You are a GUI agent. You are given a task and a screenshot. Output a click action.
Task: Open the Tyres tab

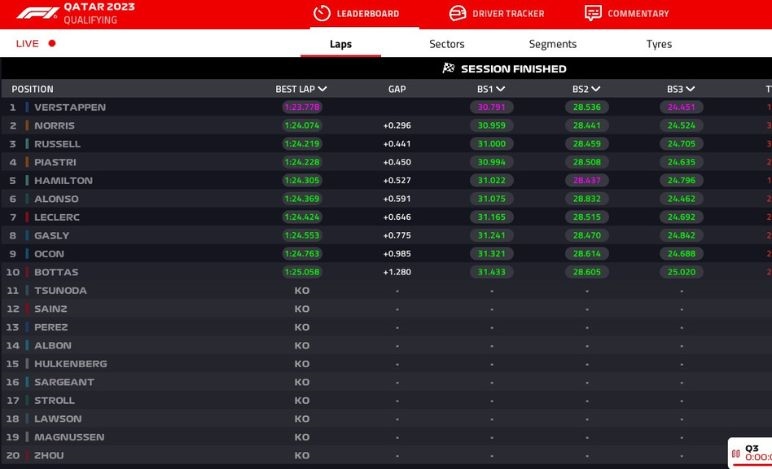659,44
